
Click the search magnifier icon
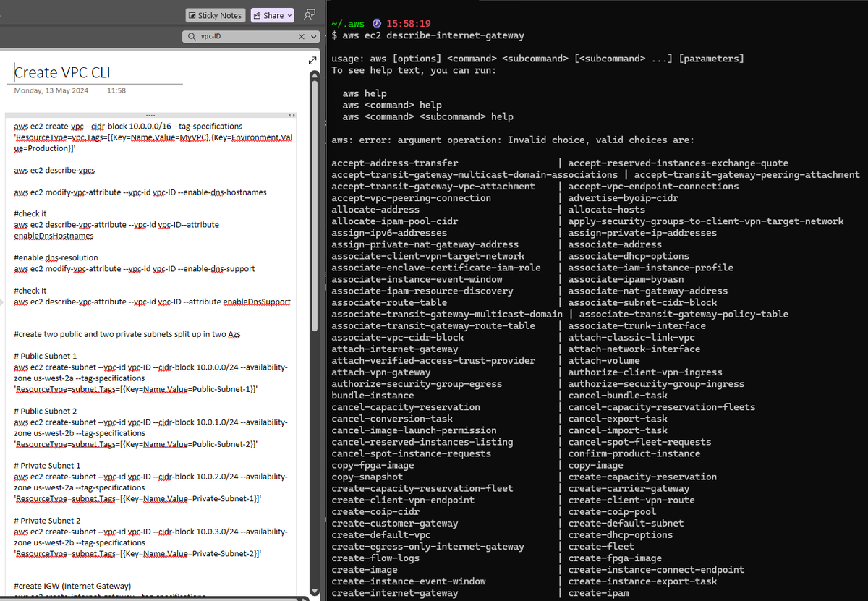(191, 36)
